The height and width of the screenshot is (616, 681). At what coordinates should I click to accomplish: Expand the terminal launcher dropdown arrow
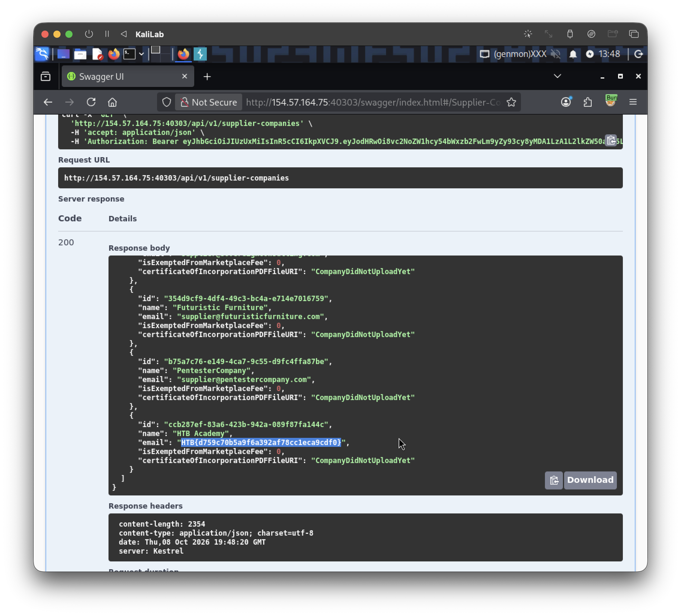(141, 54)
